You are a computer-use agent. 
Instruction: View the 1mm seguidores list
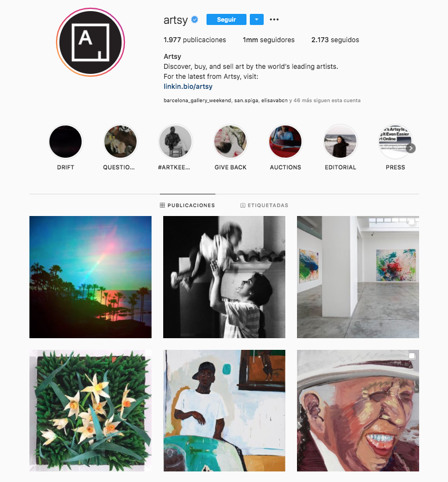(x=269, y=40)
